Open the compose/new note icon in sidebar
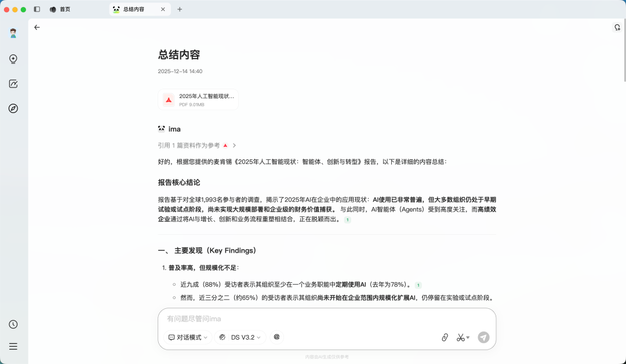 [13, 83]
